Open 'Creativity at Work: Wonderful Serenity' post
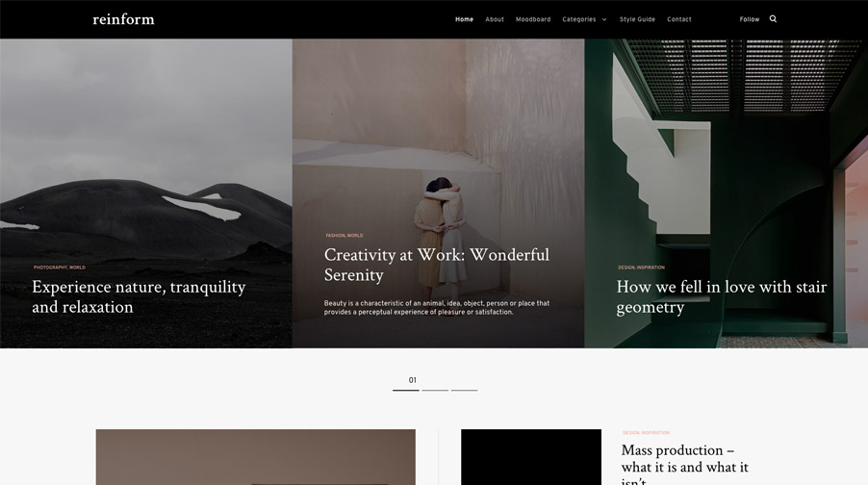 [x=437, y=265]
